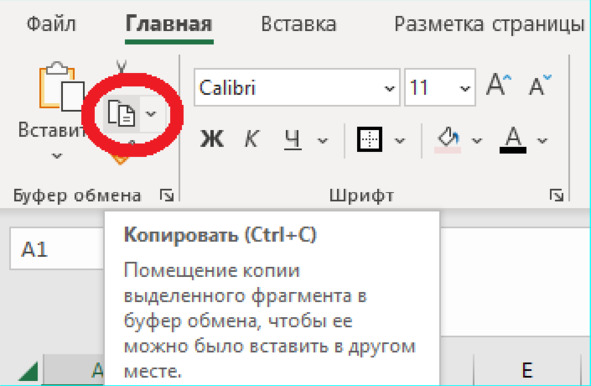Open the Разметка страницы tab

point(489,24)
